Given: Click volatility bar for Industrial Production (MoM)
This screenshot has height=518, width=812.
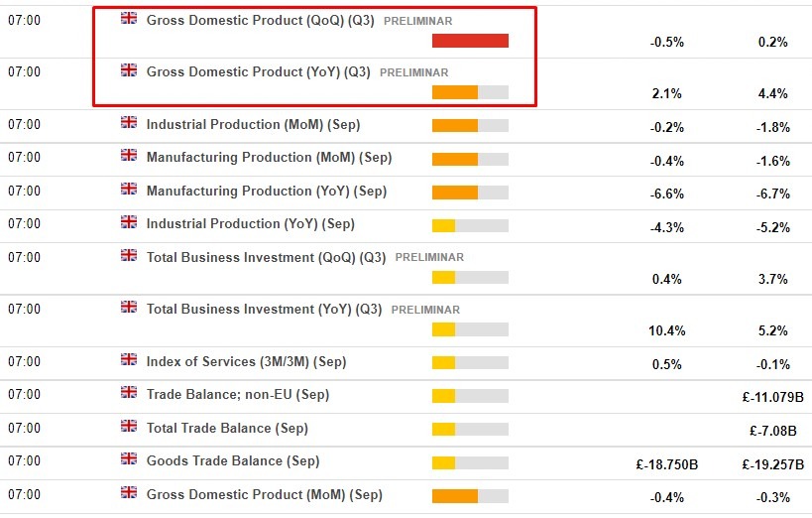Looking at the screenshot, I should click(x=470, y=125).
